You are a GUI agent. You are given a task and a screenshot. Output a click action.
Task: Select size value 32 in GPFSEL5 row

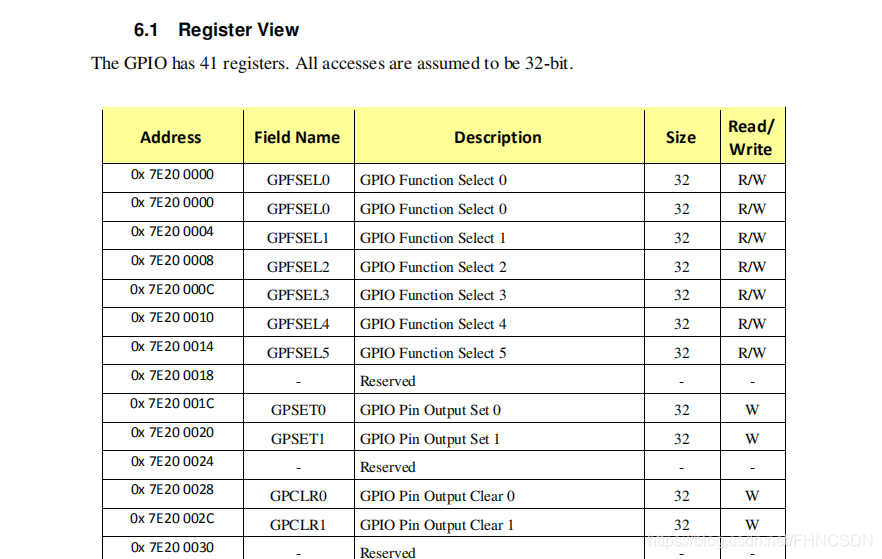click(x=682, y=353)
